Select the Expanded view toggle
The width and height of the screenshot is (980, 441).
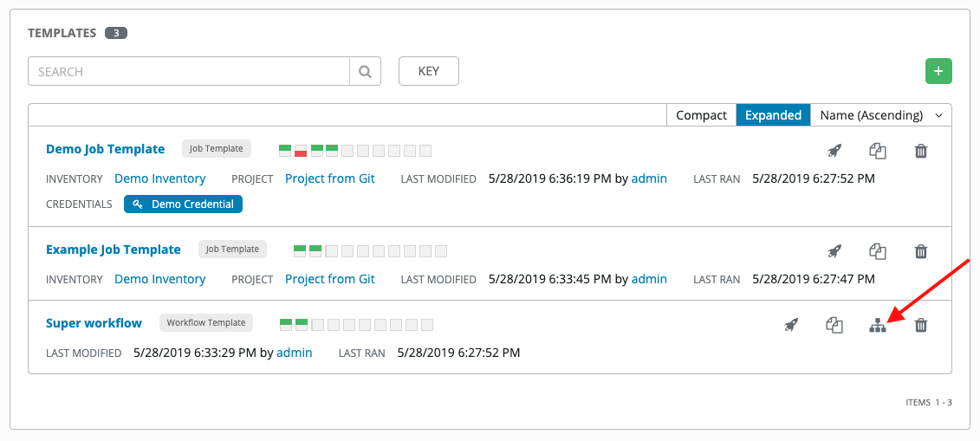click(x=773, y=115)
